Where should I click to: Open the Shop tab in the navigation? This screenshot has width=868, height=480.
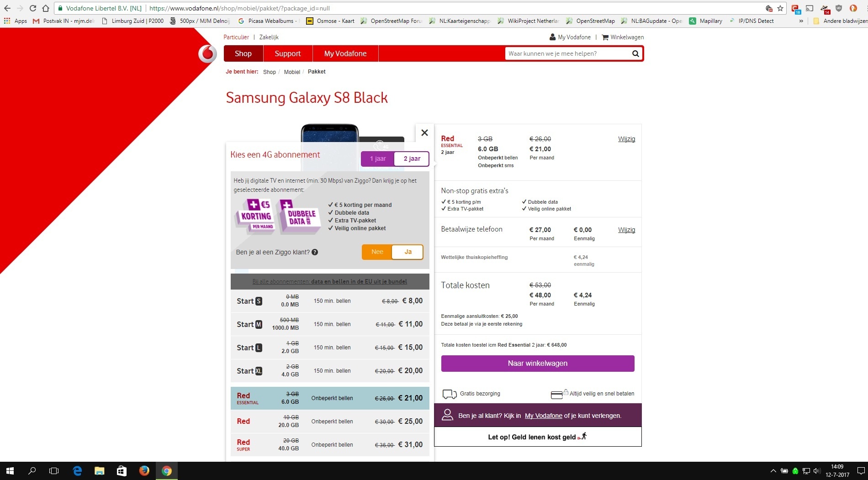pos(243,53)
